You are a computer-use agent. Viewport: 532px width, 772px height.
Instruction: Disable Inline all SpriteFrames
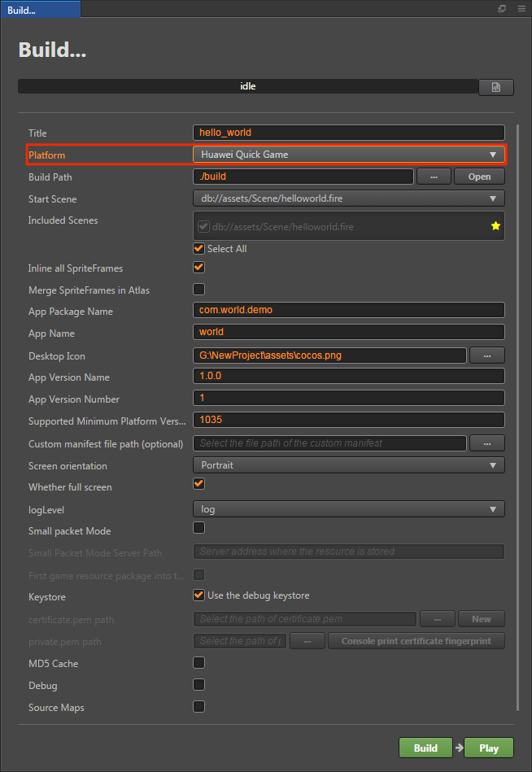(x=198, y=268)
